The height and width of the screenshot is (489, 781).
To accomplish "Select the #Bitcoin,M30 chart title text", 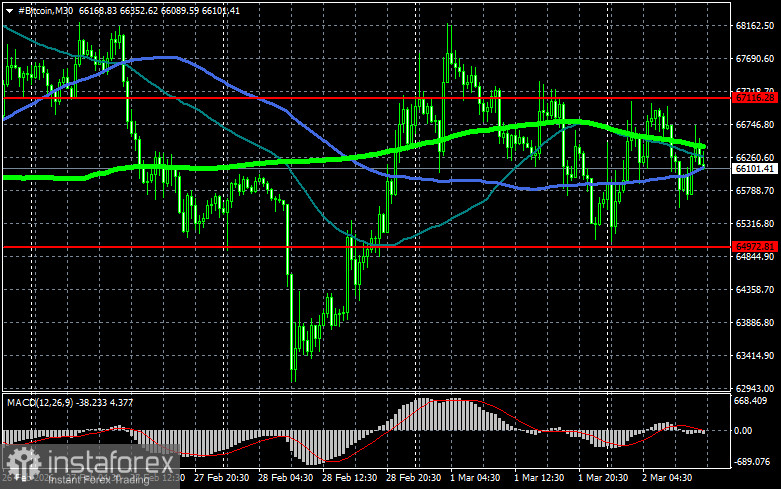I will click(45, 10).
